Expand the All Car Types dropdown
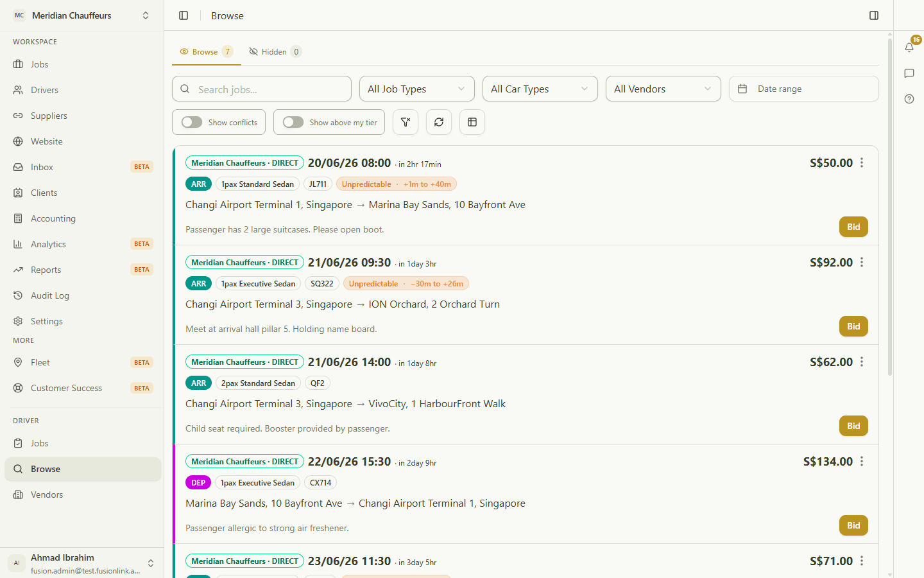 click(540, 89)
